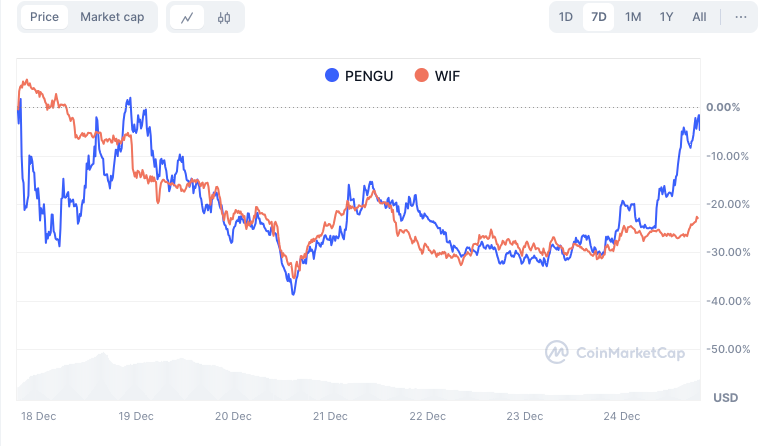
Task: Set time range to 7D
Action: click(599, 17)
